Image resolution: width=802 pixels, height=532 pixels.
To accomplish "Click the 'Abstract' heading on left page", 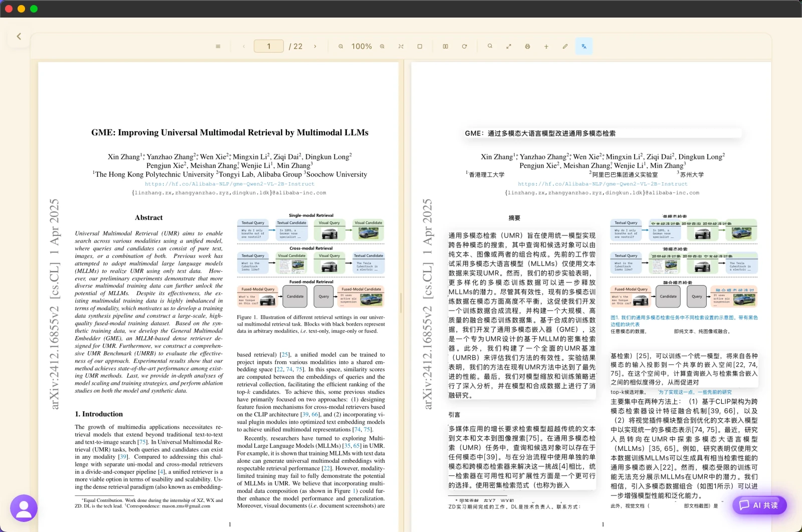I will [x=149, y=218].
